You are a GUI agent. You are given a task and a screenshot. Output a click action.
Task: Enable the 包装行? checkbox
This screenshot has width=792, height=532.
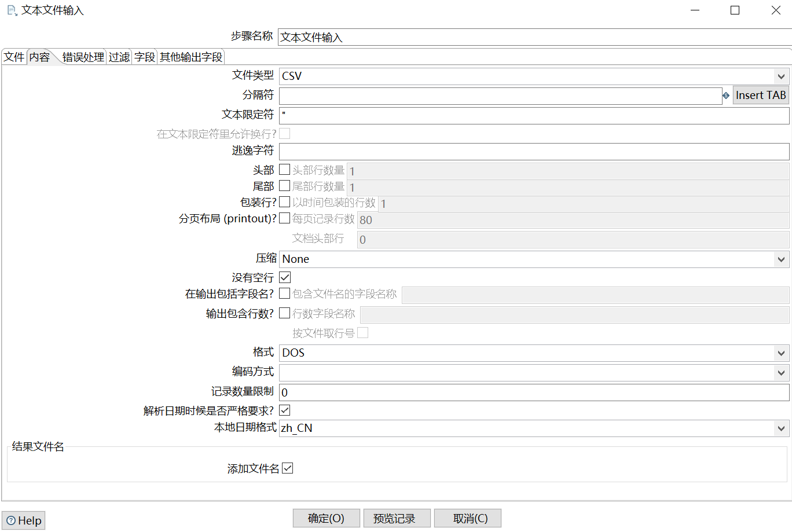285,202
